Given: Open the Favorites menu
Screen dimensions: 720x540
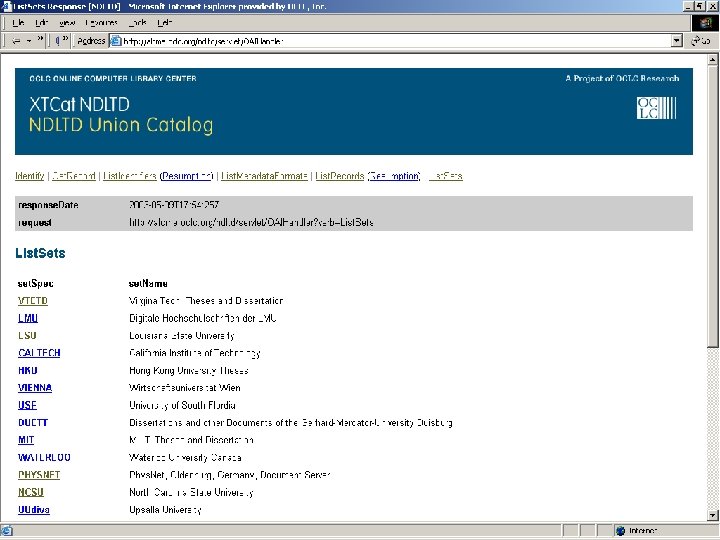Looking at the screenshot, I should (x=101, y=22).
